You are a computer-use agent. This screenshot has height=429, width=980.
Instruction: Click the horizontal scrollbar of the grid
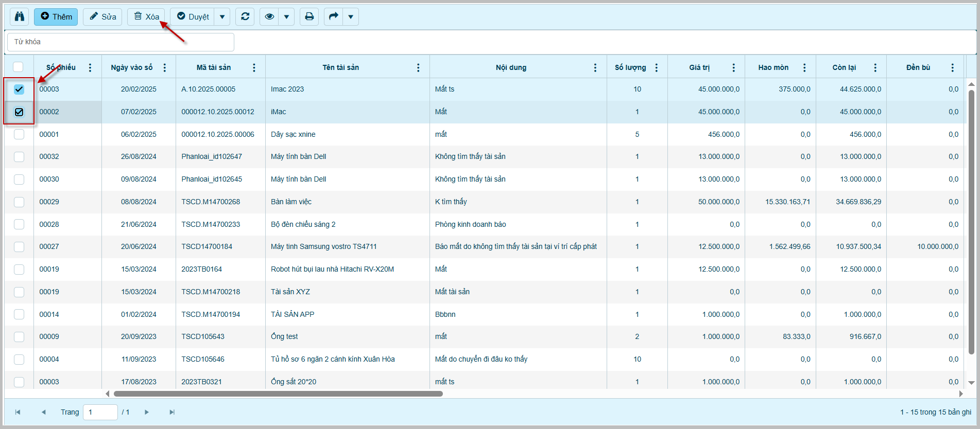pyautogui.click(x=278, y=394)
